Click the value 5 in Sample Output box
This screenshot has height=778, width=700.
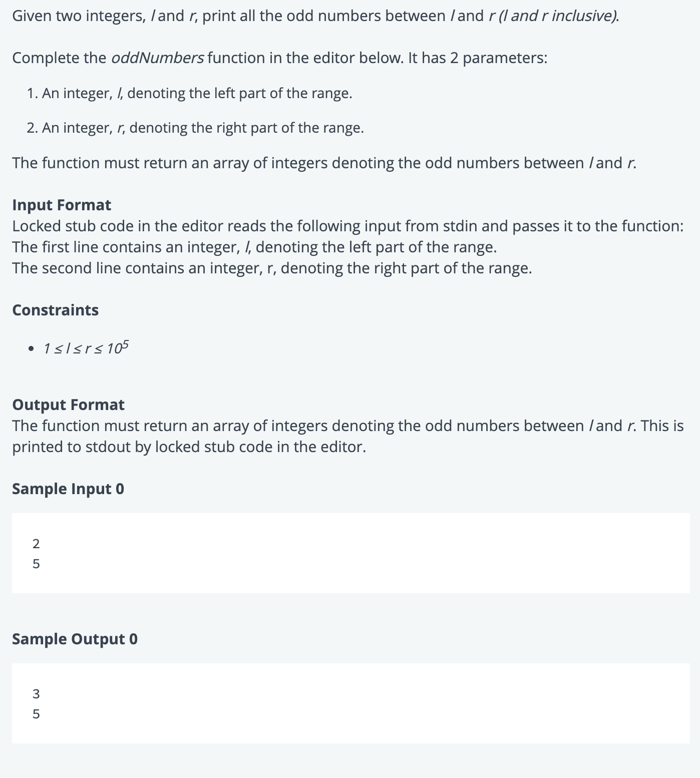pyautogui.click(x=36, y=714)
